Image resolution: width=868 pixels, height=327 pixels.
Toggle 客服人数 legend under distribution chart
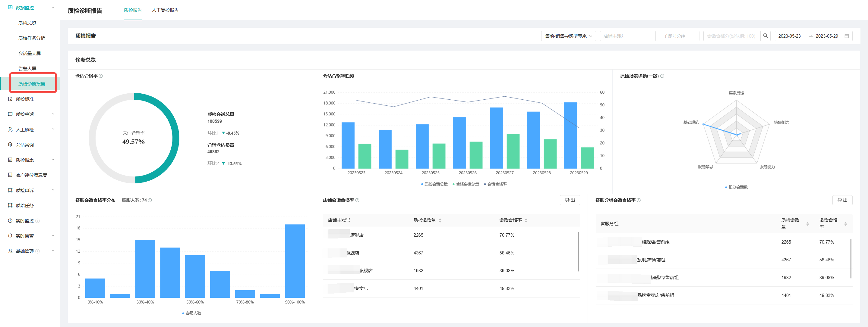pos(191,313)
